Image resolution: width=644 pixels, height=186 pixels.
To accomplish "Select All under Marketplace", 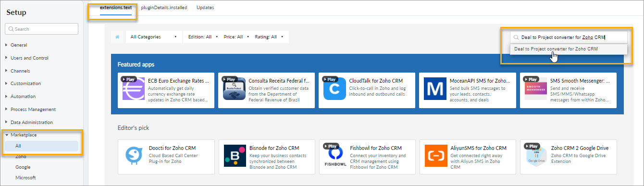I will (41, 146).
